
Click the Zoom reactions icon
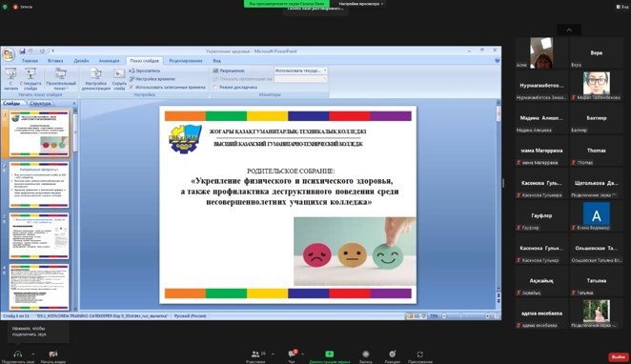pyautogui.click(x=393, y=354)
